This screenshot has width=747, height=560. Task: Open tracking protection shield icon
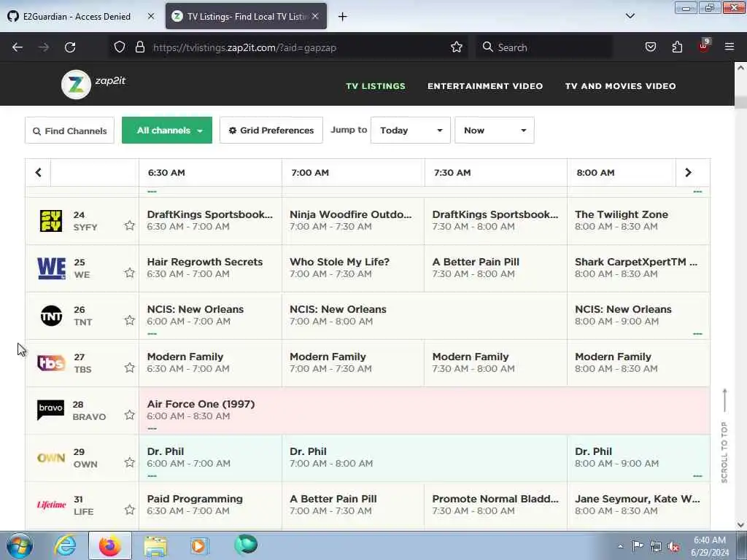120,47
